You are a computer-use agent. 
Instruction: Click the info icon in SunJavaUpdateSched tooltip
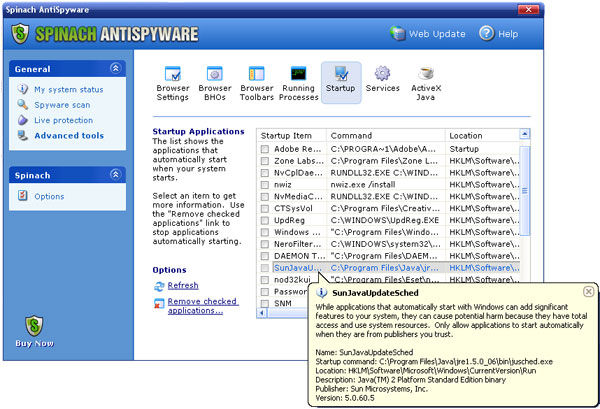coord(321,293)
